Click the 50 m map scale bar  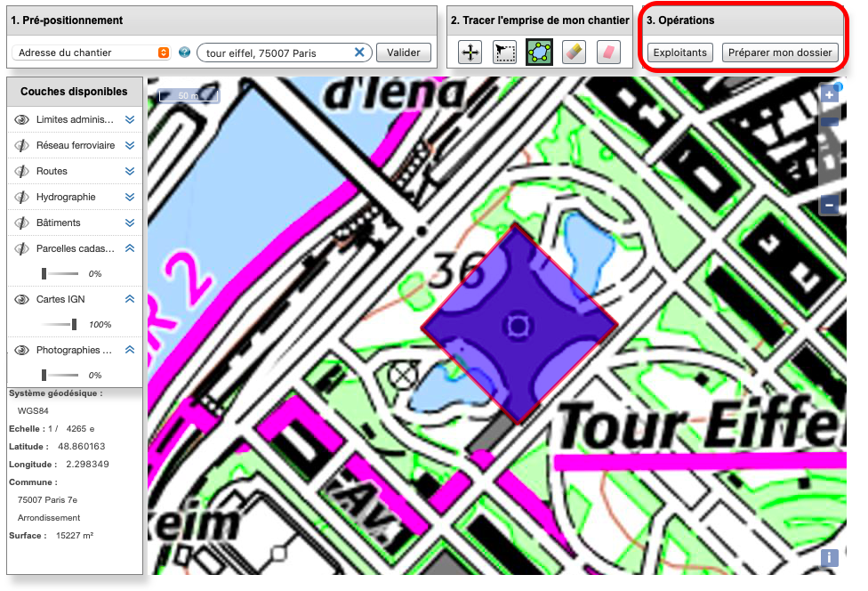[x=189, y=96]
